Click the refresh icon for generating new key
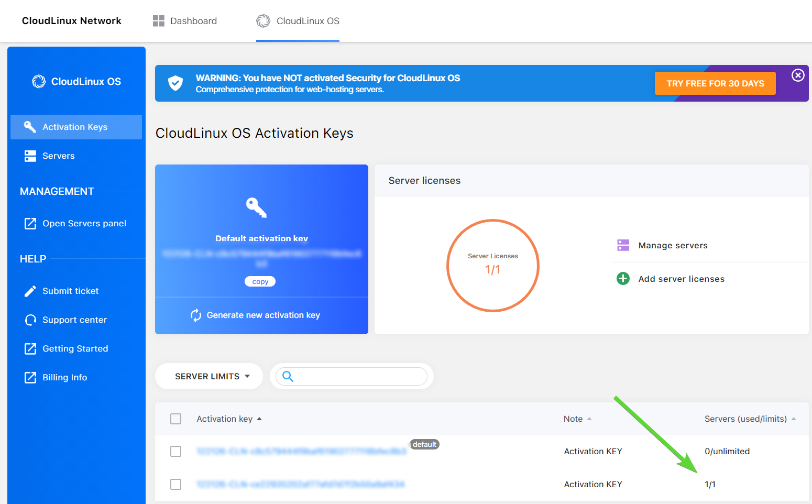812x504 pixels. (196, 315)
